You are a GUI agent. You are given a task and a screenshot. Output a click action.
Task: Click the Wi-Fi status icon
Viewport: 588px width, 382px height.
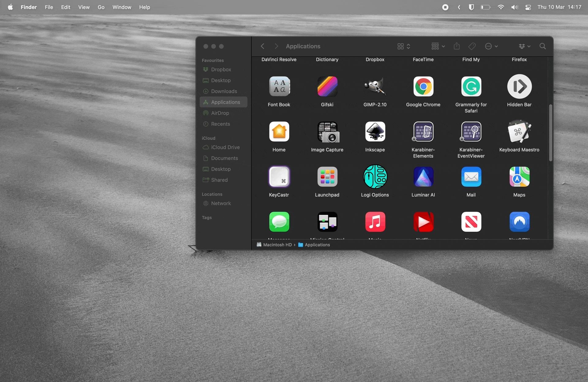pos(501,7)
